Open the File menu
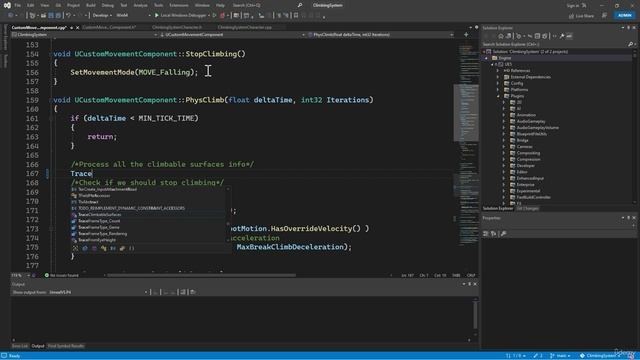The width and height of the screenshot is (640, 360). click(x=18, y=5)
